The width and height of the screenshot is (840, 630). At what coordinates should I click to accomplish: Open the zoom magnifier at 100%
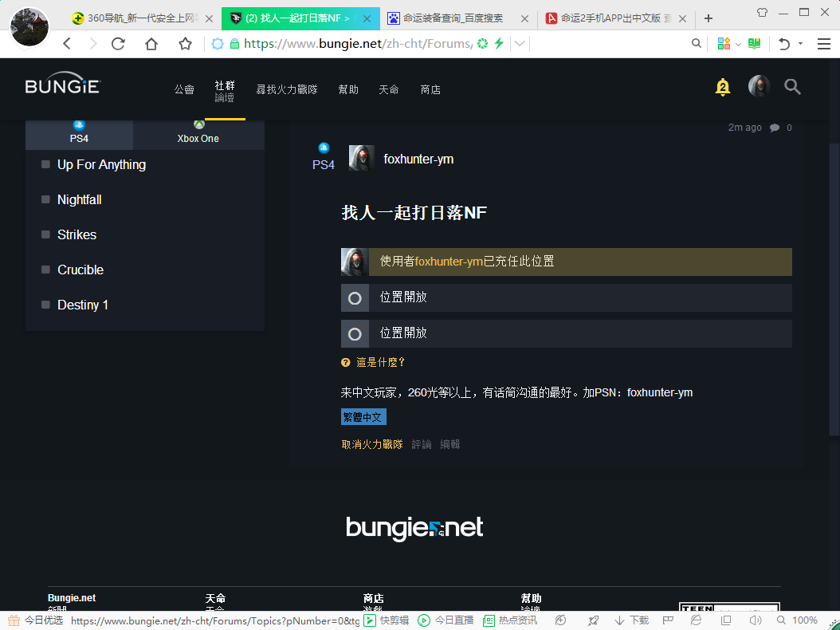(781, 620)
